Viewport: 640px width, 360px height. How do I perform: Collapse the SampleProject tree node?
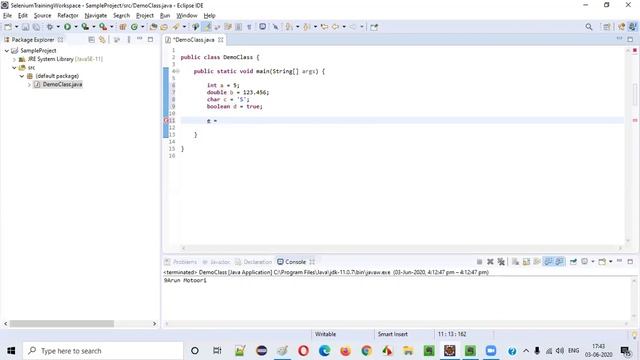7,51
